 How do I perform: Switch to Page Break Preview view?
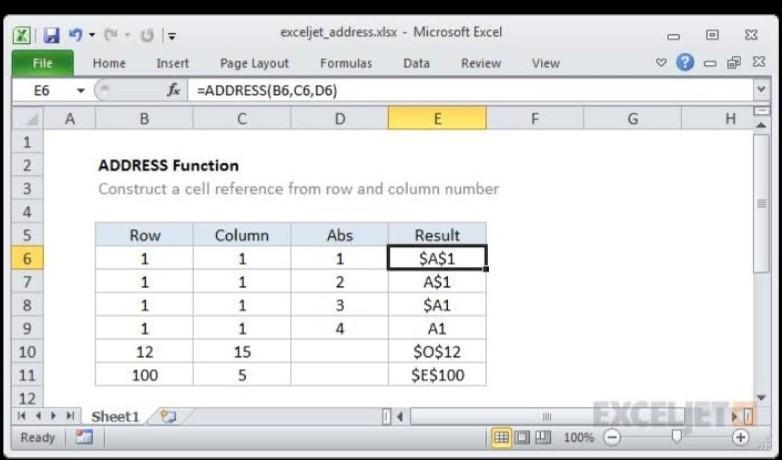[x=543, y=437]
